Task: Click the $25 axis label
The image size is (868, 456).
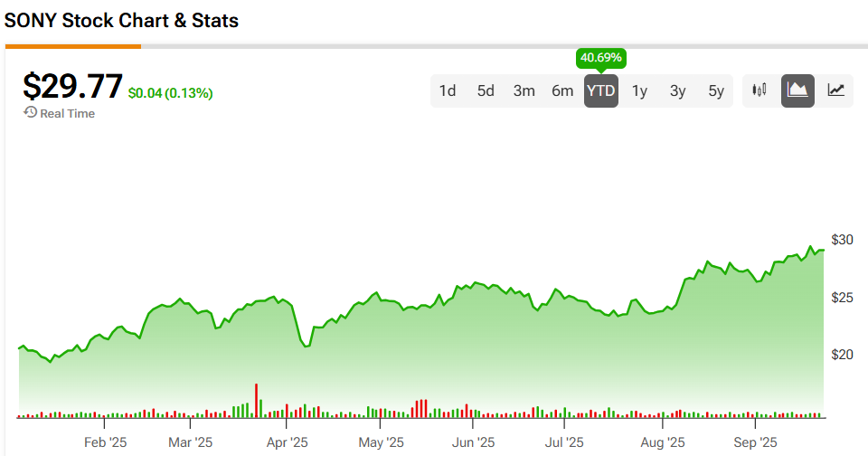Action: coord(842,298)
